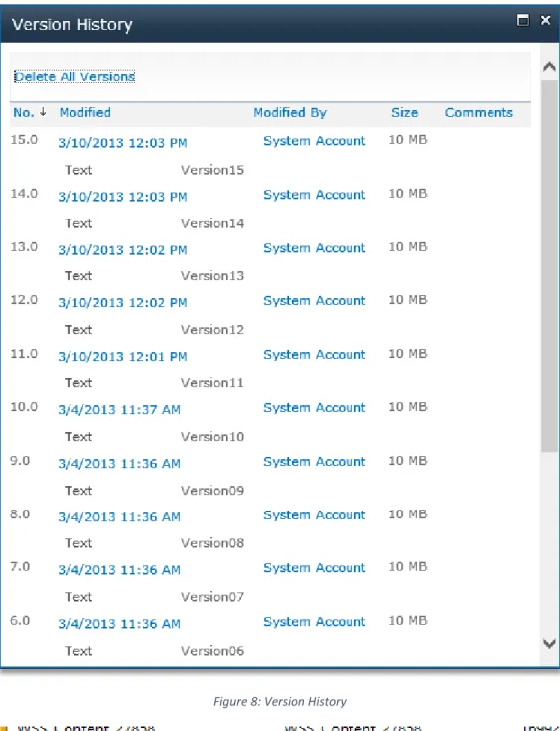Image resolution: width=560 pixels, height=731 pixels.
Task: Open version 15.0 dated 3/10/2013 12:03 PM
Action: click(122, 143)
